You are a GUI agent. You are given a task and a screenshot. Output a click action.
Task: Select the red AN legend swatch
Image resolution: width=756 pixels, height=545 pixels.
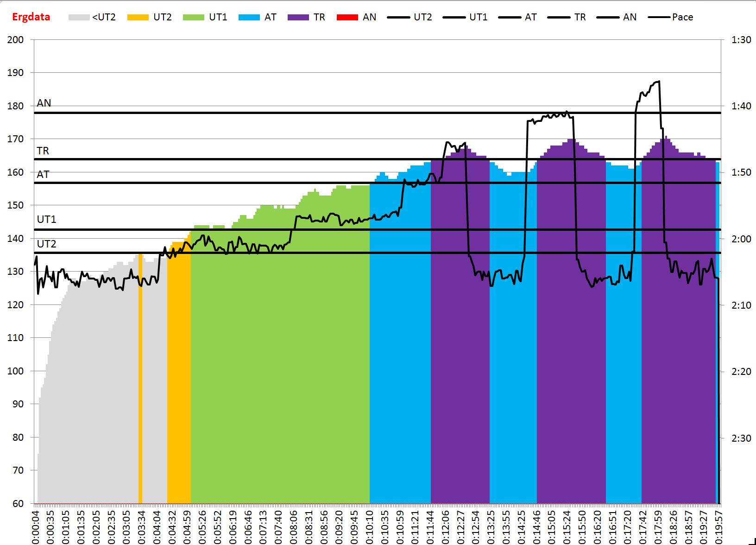(347, 18)
